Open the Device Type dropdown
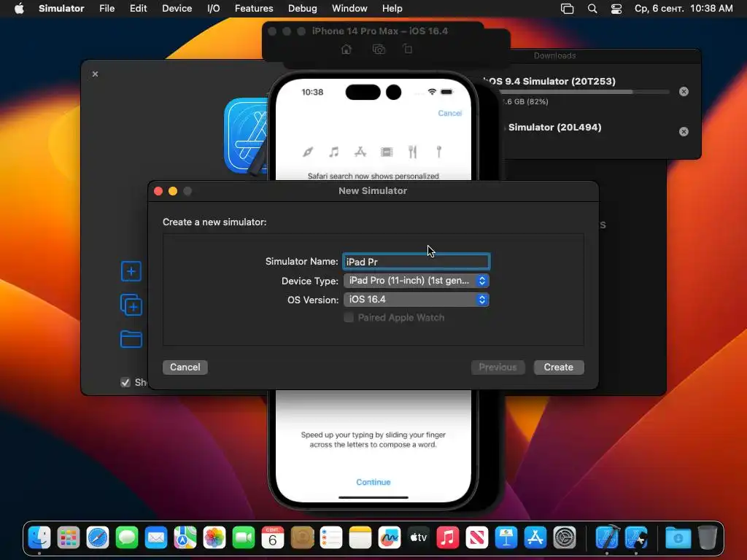Screen dimensions: 747x560 coord(417,281)
